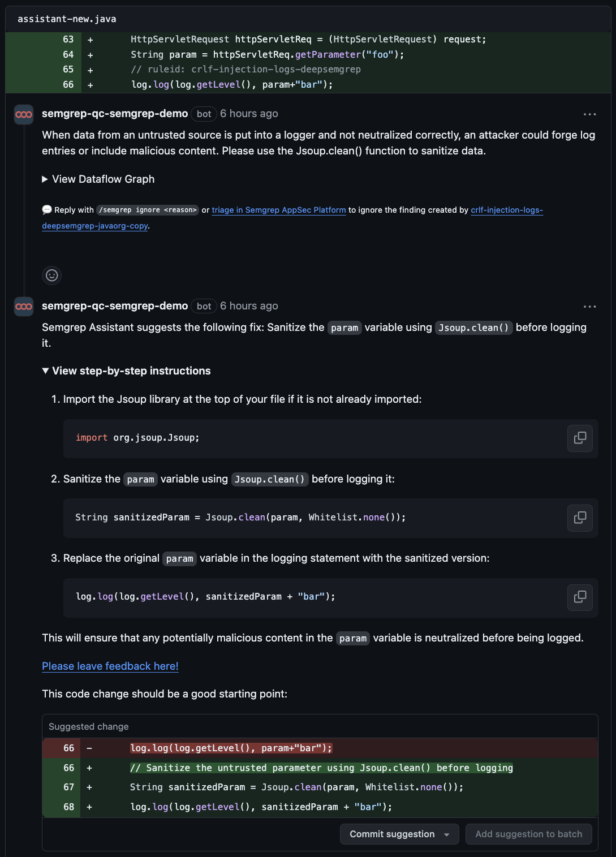Click the Semgrep bot avatar on second comment
The height and width of the screenshot is (857, 616).
click(x=23, y=306)
